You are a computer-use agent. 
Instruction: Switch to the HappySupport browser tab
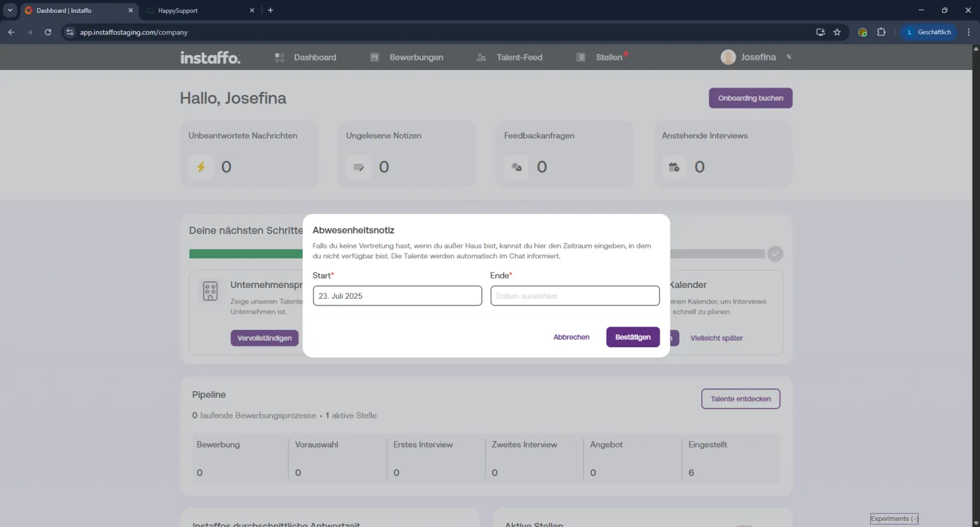tap(199, 11)
